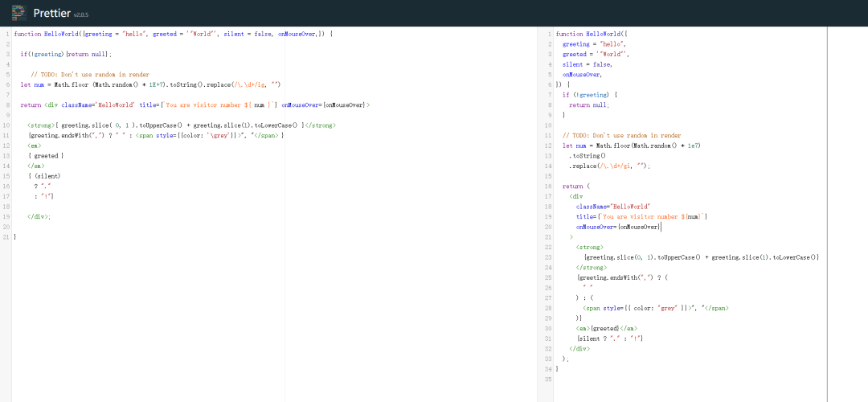Click output line 'onMouseOver={onMouseOver}'

(x=618, y=227)
